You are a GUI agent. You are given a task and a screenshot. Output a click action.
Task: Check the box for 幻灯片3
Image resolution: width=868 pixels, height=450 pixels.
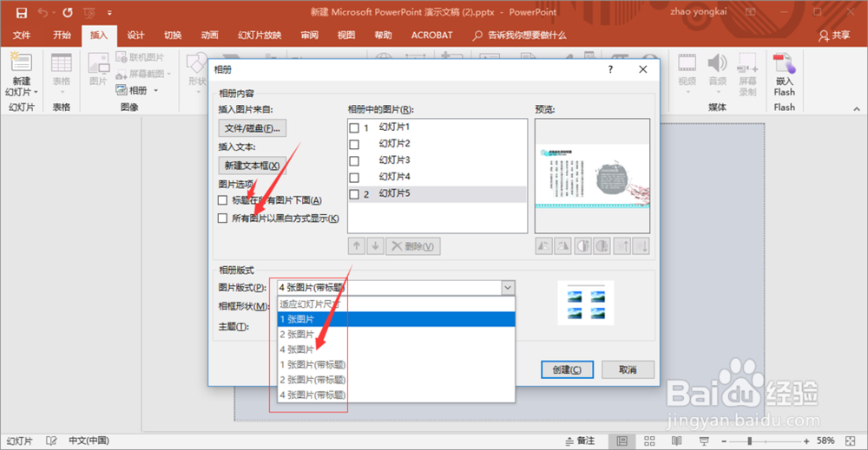354,161
